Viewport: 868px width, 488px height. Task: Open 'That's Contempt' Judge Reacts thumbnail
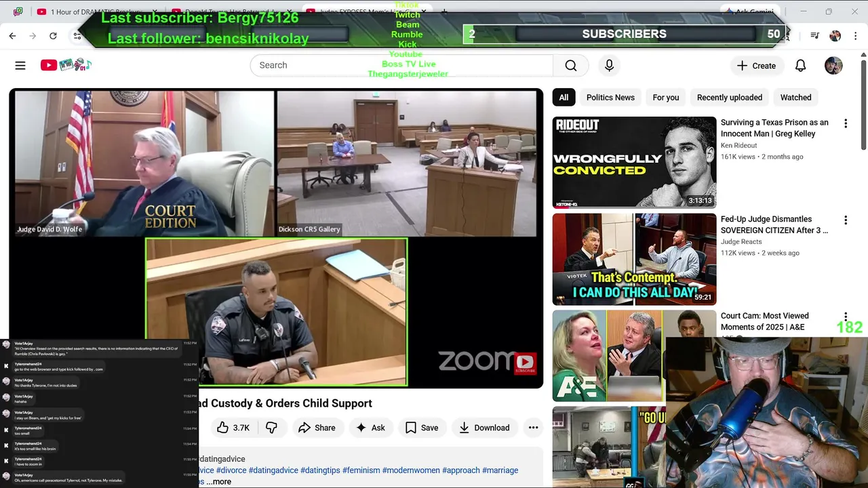pyautogui.click(x=634, y=259)
